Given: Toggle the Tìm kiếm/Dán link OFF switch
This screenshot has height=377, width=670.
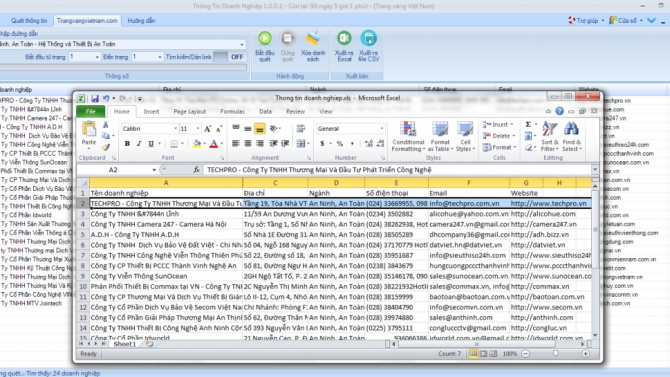Looking at the screenshot, I should tap(229, 57).
